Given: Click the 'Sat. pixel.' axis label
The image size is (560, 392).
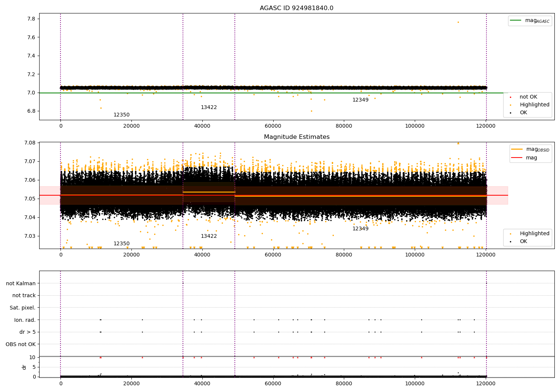Looking at the screenshot, I should tap(23, 308).
